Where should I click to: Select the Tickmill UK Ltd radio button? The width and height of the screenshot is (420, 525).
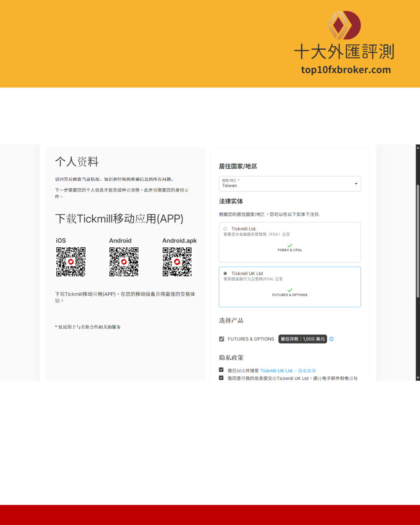click(225, 273)
